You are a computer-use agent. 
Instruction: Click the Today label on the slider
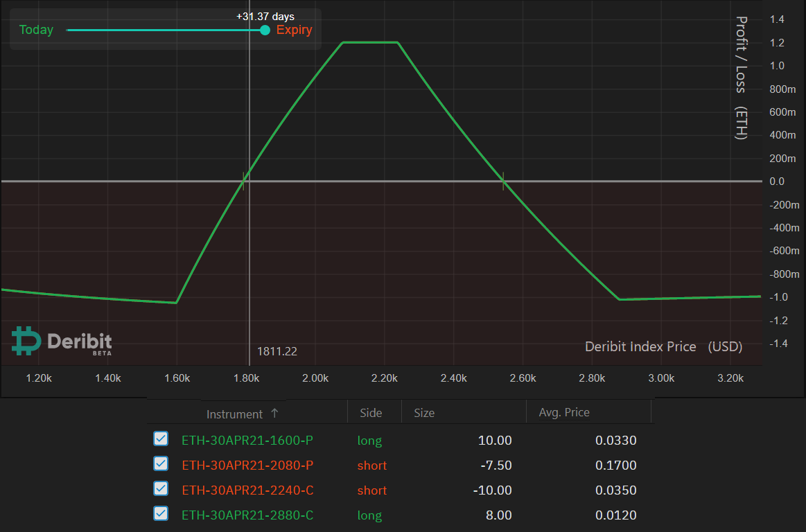(36, 30)
